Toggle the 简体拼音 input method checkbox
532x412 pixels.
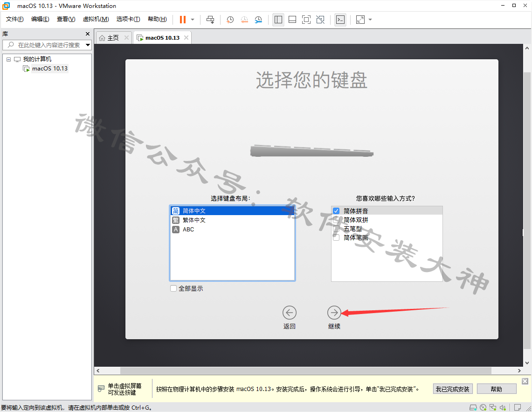[336, 211]
